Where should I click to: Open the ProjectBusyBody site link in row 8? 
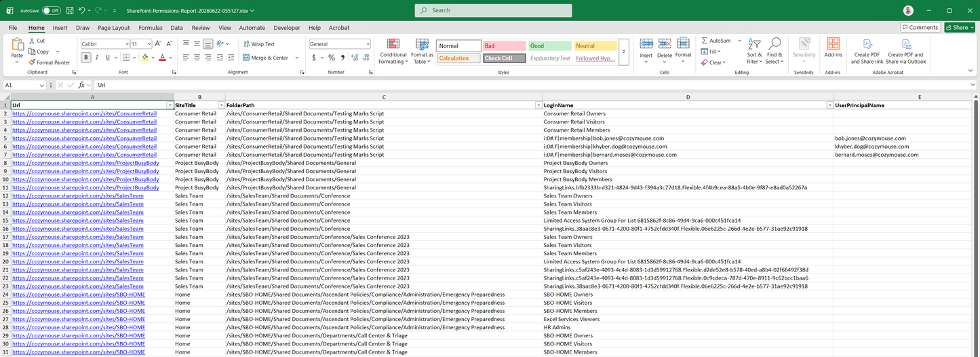(85, 163)
